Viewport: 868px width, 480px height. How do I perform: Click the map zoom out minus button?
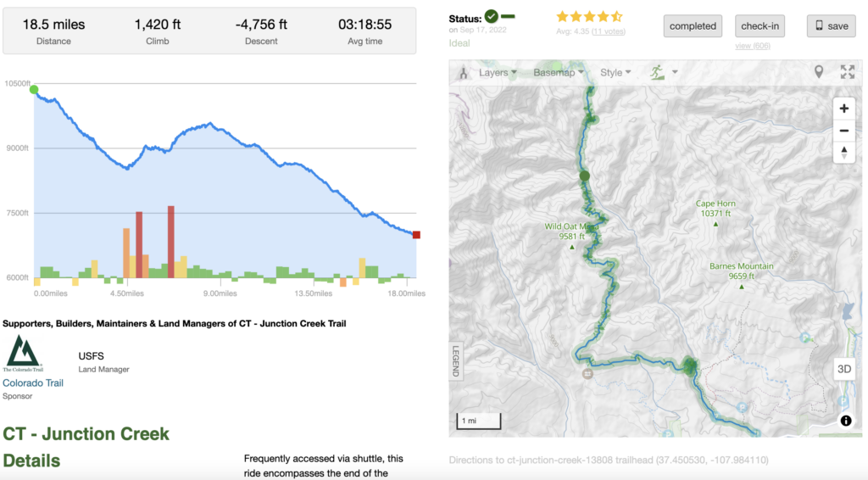[843, 131]
